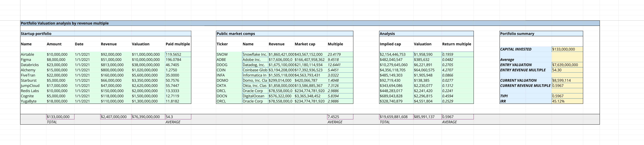Click the DOCN market cap $3,365,348,452
Viewport: 644px width, 145px height.
(311, 96)
